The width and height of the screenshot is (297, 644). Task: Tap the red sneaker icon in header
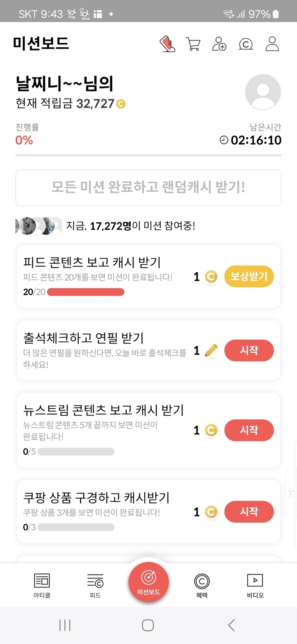(x=167, y=44)
